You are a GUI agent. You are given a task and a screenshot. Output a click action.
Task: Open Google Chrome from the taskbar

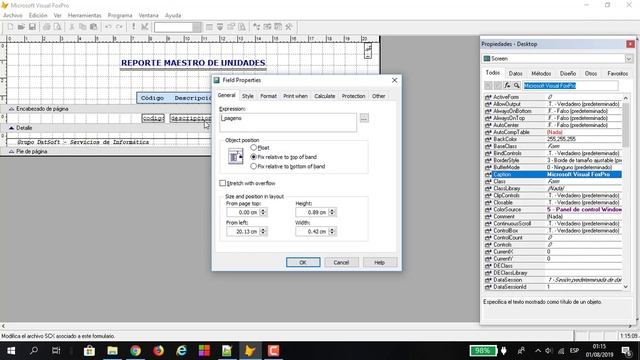point(135,351)
